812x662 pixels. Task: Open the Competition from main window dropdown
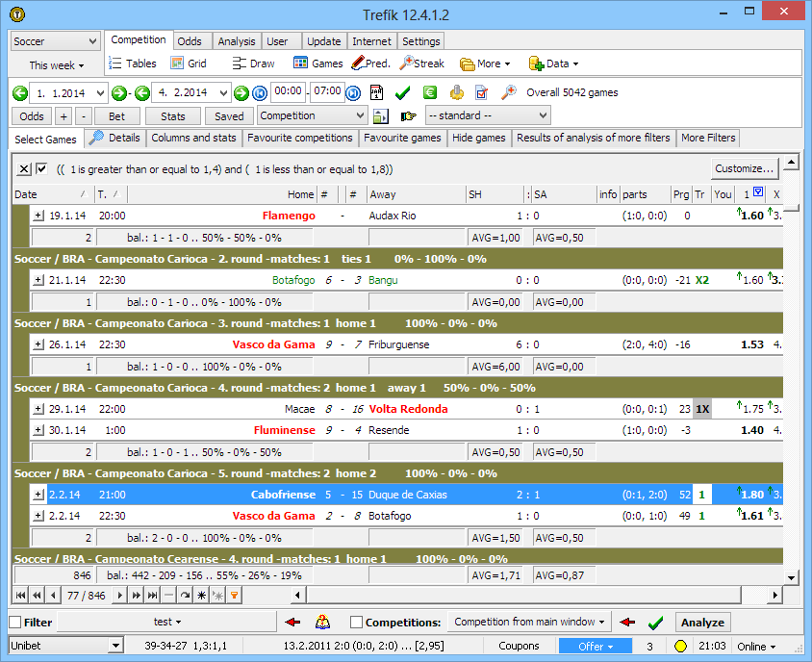529,622
